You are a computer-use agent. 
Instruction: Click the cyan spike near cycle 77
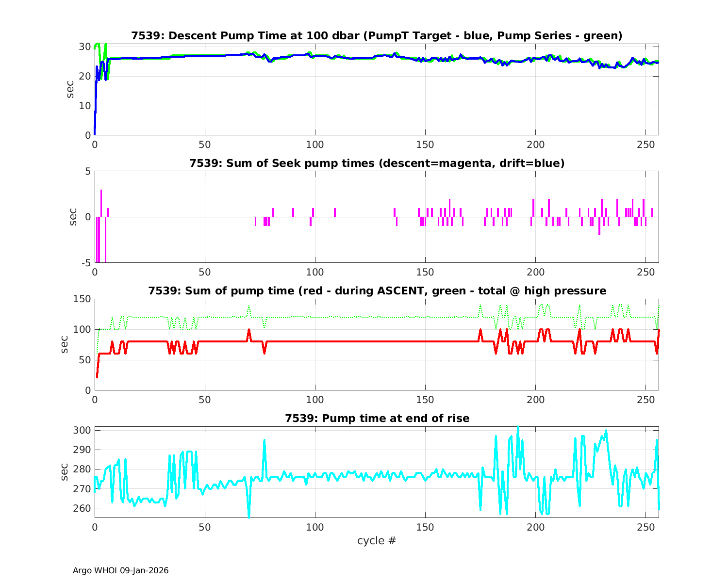coord(265,441)
